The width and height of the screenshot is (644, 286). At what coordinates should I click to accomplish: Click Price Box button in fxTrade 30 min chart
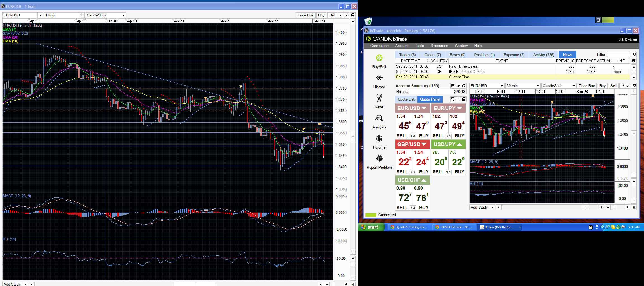587,86
